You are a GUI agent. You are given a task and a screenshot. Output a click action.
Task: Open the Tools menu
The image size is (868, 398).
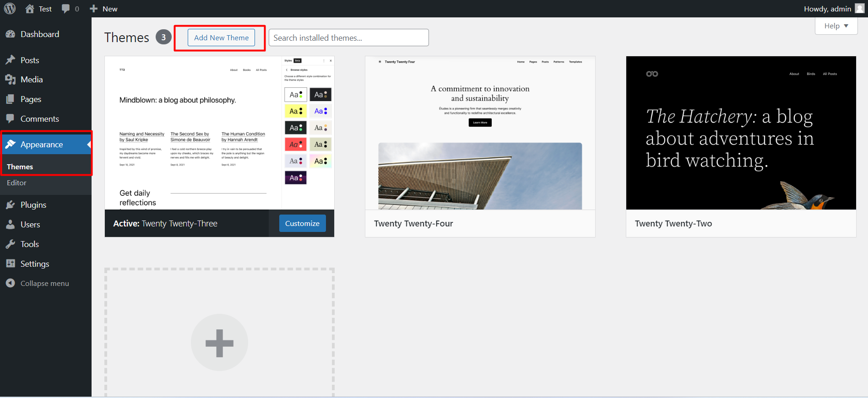pos(46,244)
